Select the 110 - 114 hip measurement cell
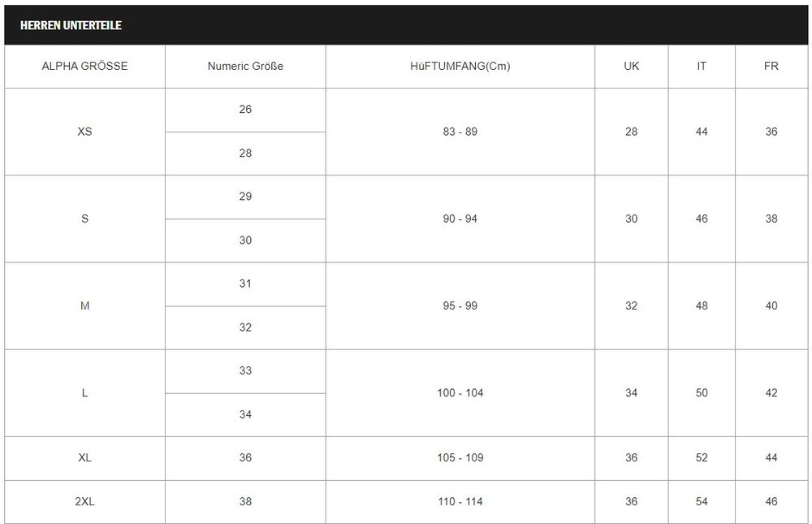Screen dimensions: 812x524 (460, 501)
